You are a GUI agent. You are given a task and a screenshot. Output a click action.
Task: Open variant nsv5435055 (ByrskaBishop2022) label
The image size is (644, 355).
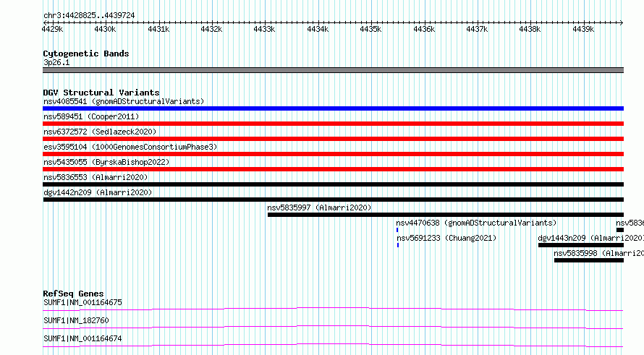[106, 162]
